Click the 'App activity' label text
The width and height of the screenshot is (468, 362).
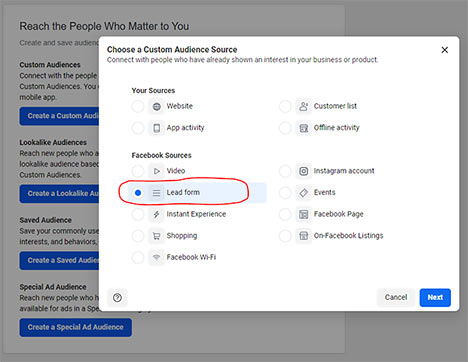(185, 128)
